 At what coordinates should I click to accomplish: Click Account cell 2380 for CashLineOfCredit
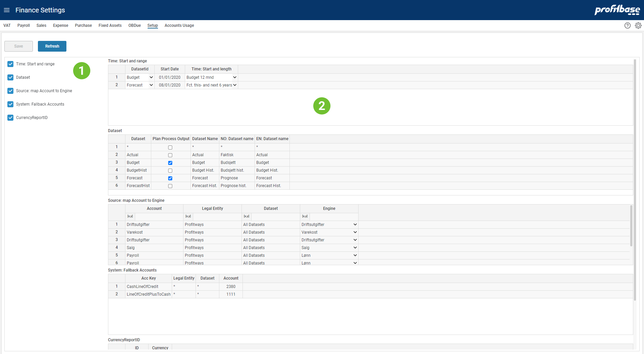[x=231, y=287]
